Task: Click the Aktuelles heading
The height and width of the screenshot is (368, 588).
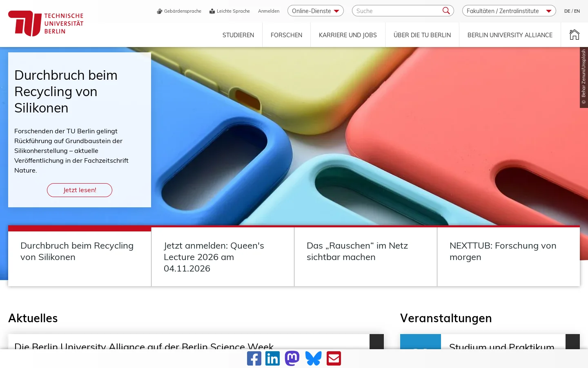Action: [33, 318]
